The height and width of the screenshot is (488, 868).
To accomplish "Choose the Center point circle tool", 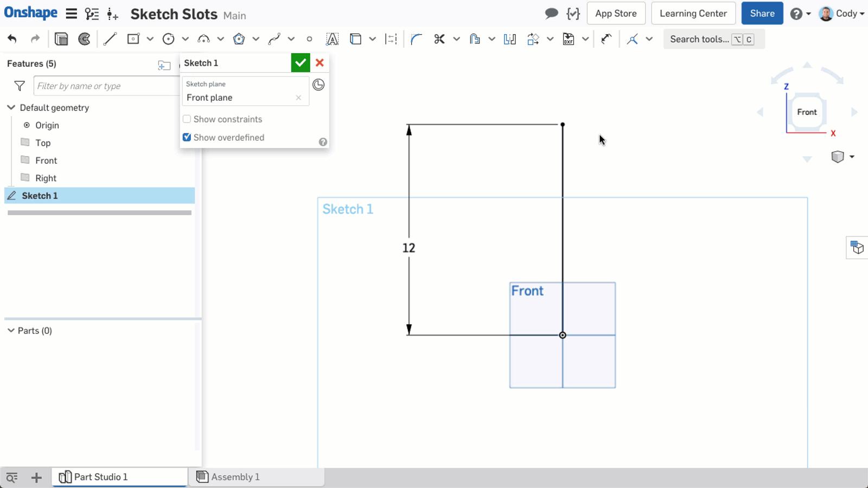I will (168, 38).
